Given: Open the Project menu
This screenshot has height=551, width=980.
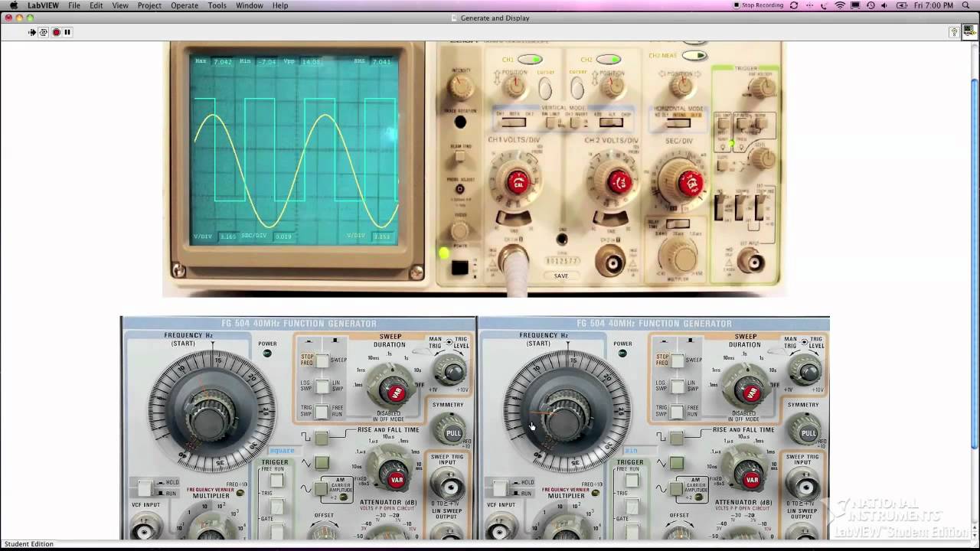Looking at the screenshot, I should point(149,5).
